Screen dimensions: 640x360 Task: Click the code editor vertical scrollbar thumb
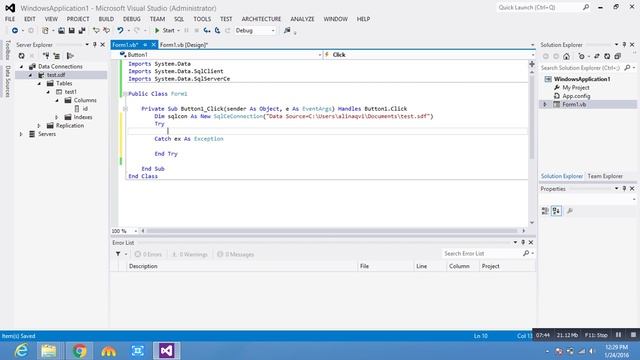[x=532, y=116]
